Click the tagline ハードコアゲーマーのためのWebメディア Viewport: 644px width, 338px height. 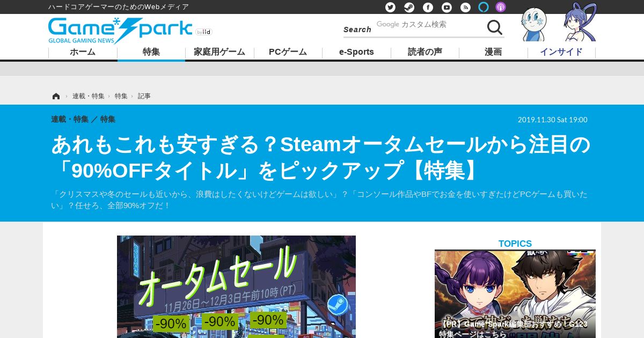(119, 7)
